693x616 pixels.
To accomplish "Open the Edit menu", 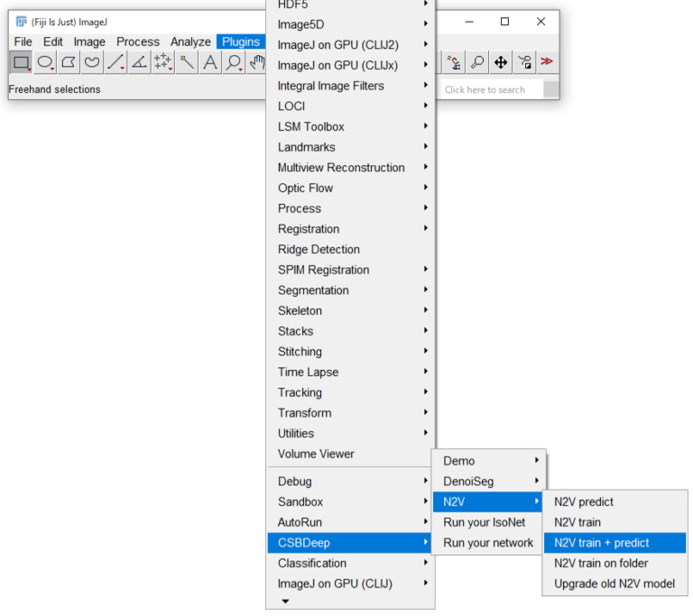I will pos(52,41).
